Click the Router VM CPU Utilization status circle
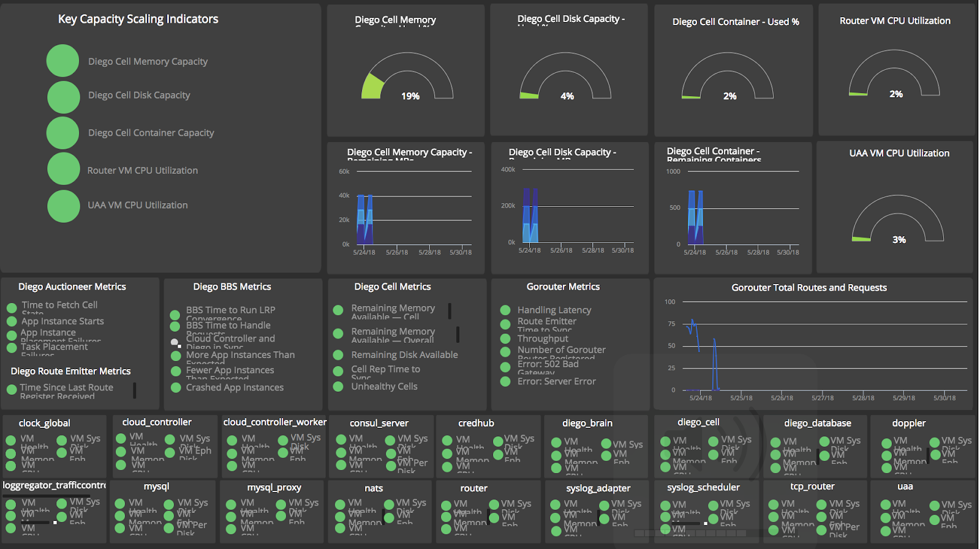Screen dimensions: 980x549 point(64,168)
